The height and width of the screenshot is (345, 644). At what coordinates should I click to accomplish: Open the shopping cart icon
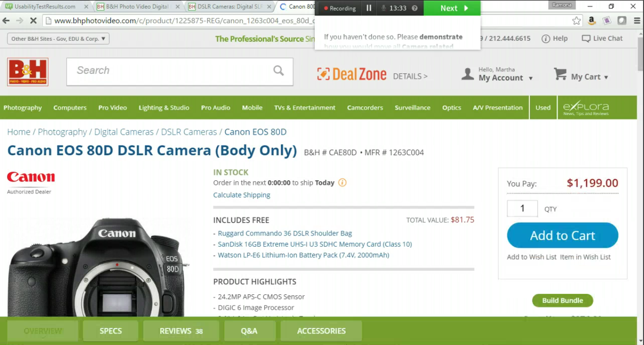click(560, 74)
